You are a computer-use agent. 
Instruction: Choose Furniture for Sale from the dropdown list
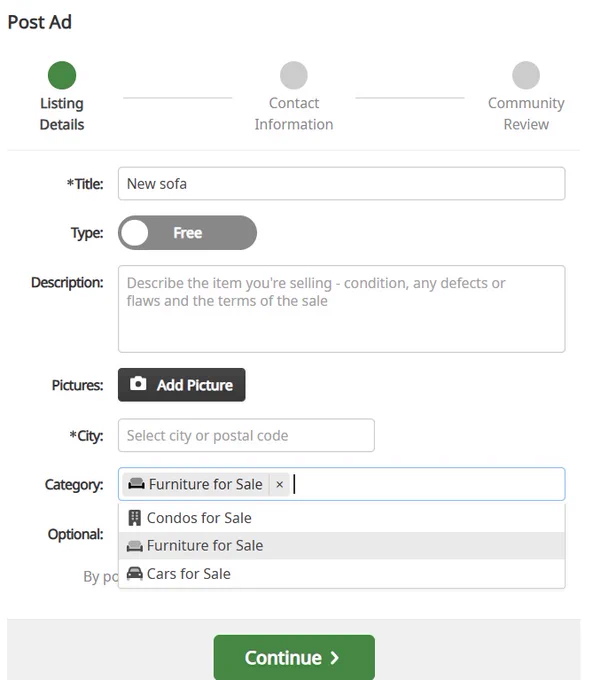pos(341,546)
